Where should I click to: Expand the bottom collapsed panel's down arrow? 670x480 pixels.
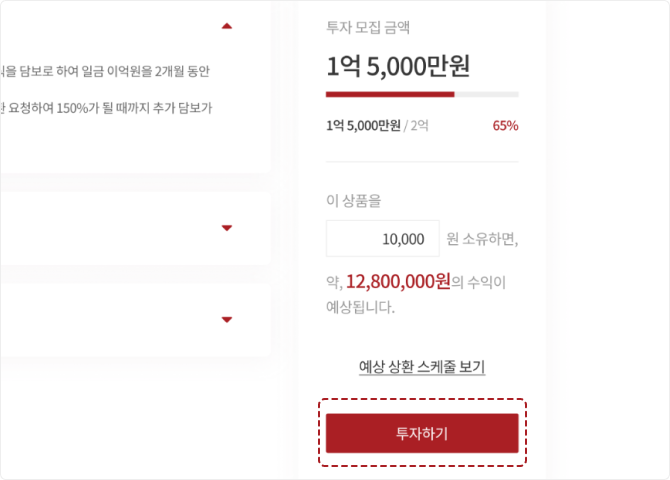coord(227,320)
